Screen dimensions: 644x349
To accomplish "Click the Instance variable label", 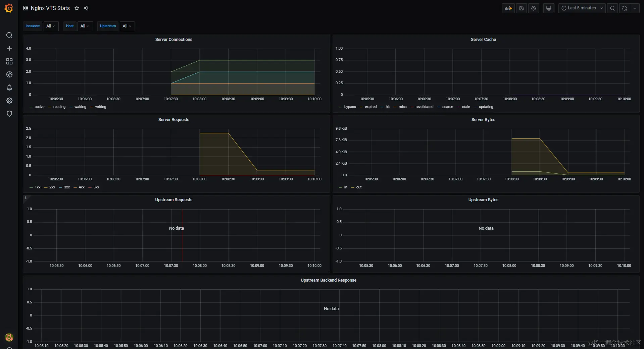I will (33, 26).
